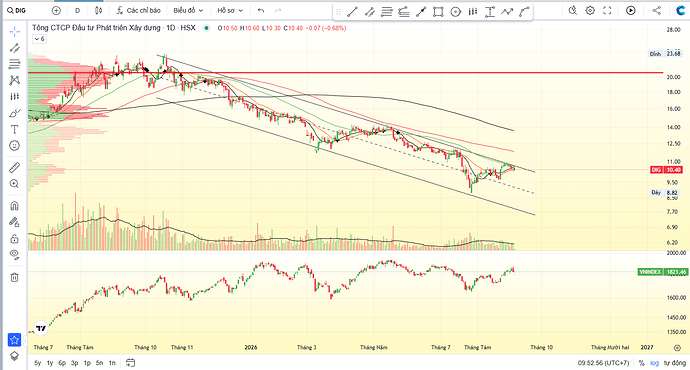Select the 5y time range
This screenshot has width=690, height=370.
[37, 363]
